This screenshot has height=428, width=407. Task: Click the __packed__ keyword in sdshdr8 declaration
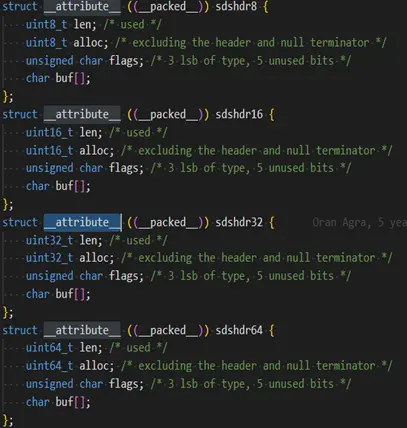click(x=168, y=6)
